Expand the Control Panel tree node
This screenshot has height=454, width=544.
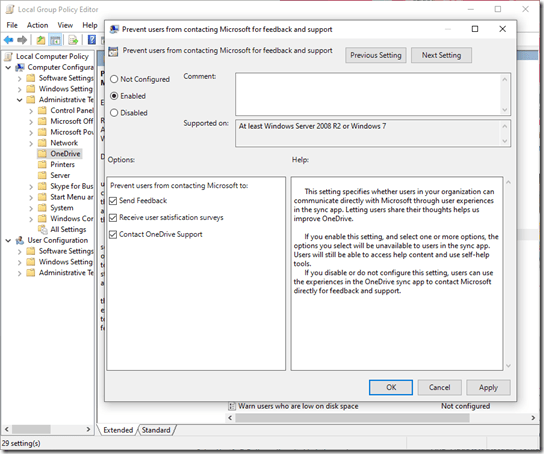(x=31, y=111)
